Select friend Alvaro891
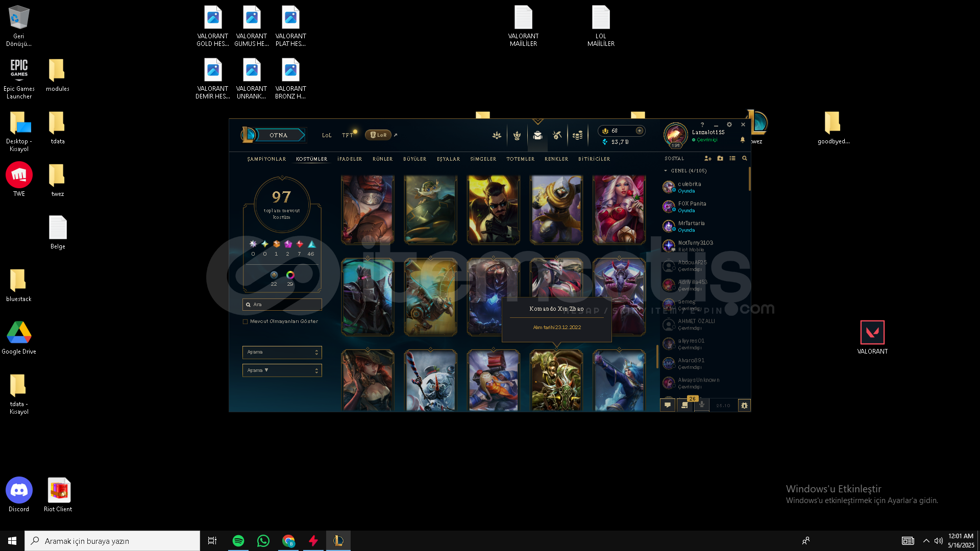The width and height of the screenshot is (980, 551). (704, 364)
